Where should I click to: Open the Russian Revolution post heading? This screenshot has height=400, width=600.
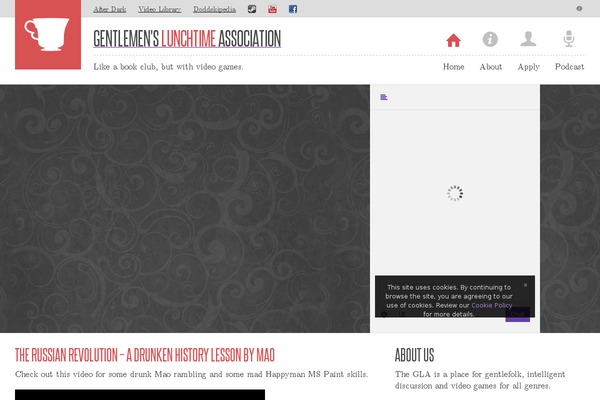click(145, 355)
